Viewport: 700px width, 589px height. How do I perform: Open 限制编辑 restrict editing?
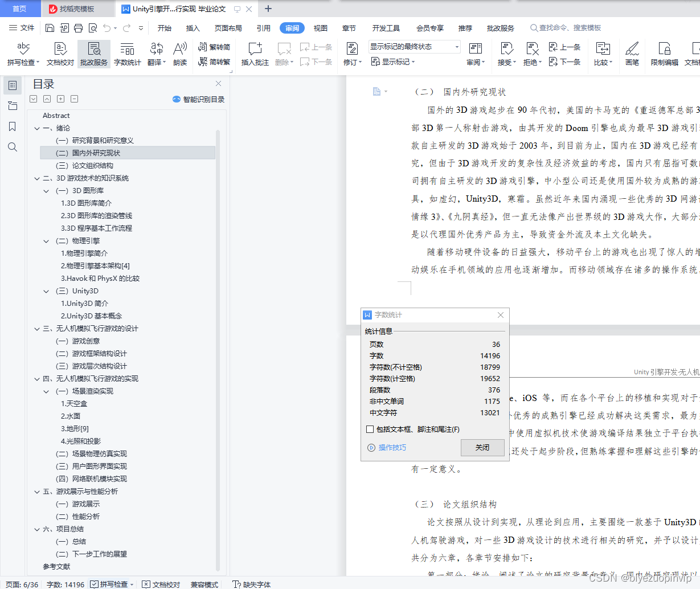665,54
